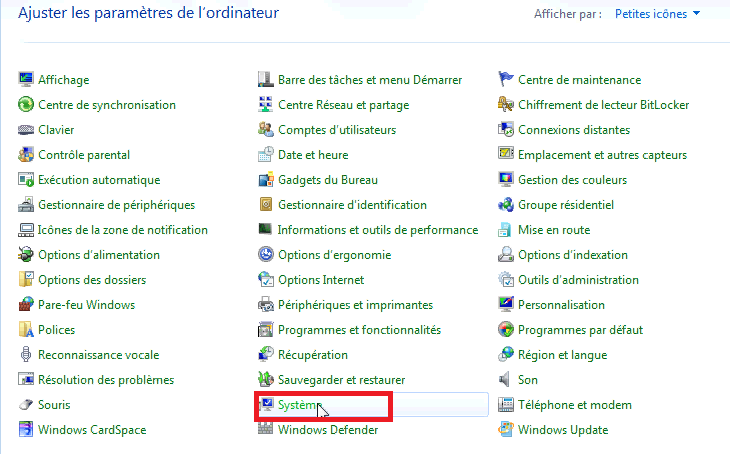Open the Gadgets du Bureau icon

point(265,180)
